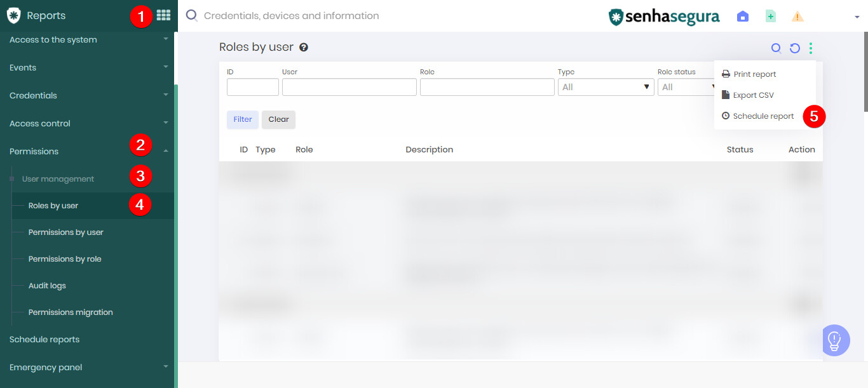This screenshot has width=868, height=388.
Task: Click the Role filter field
Action: tap(487, 87)
